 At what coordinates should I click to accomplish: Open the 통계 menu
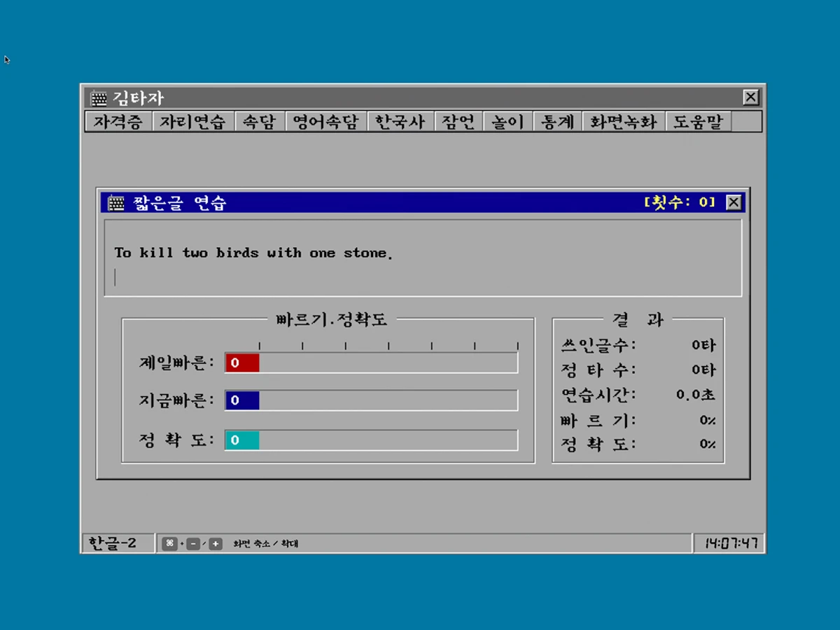(x=558, y=121)
